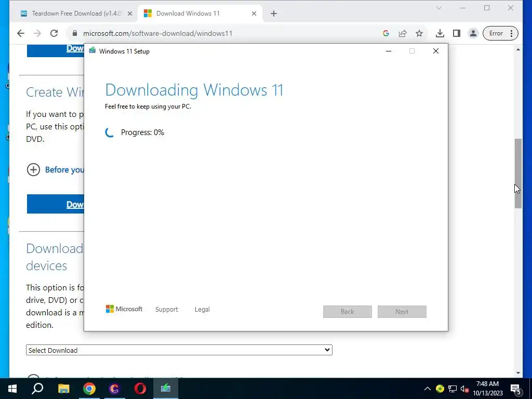
Task: Click the progress spinner in Setup
Action: pos(110,132)
